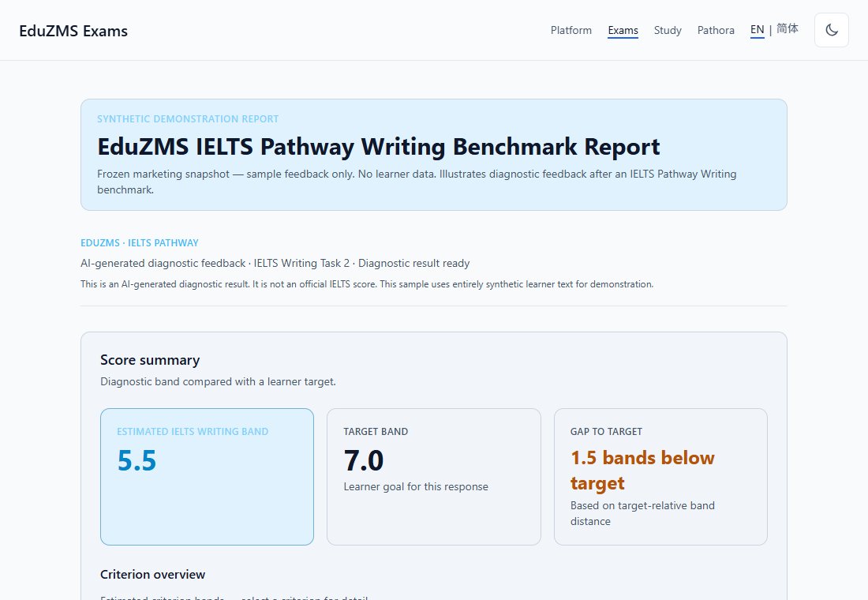Click the 5.5 band score value
Viewport: 868px width, 600px height.
137,460
